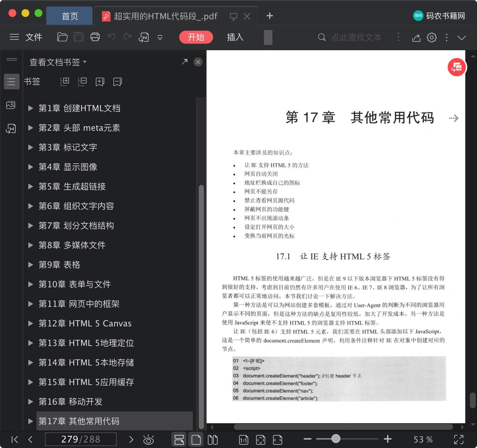
Task: Click the share export icon
Action: click(416, 38)
